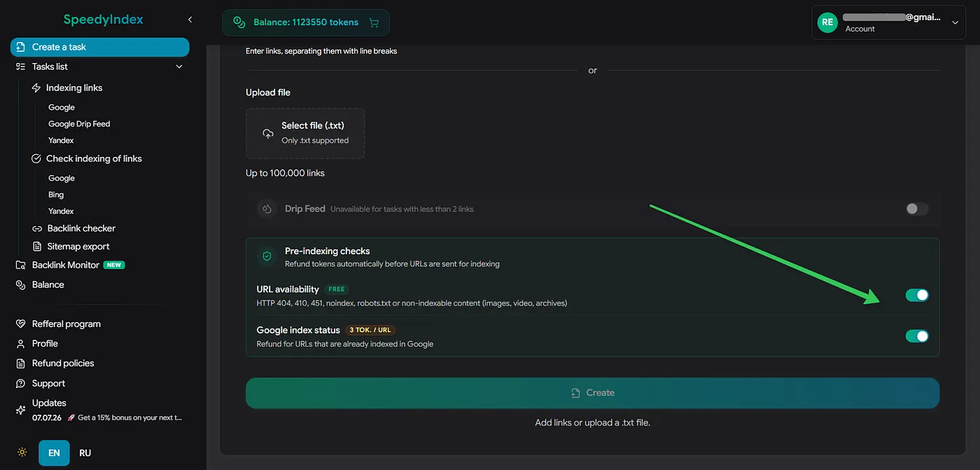Viewport: 980px width, 470px height.
Task: Click the Select file (.txt) upload box
Action: (305, 133)
